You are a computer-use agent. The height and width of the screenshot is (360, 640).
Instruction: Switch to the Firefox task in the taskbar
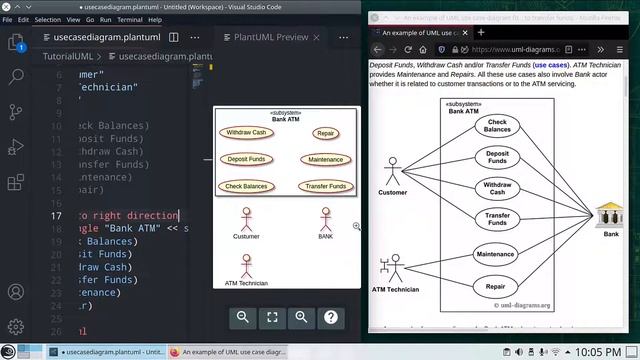pos(228,352)
